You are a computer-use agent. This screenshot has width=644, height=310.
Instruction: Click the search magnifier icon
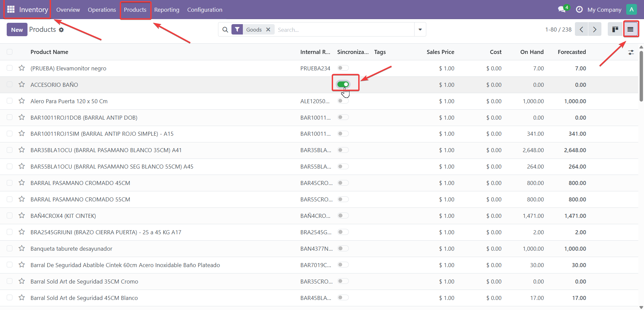pos(225,29)
